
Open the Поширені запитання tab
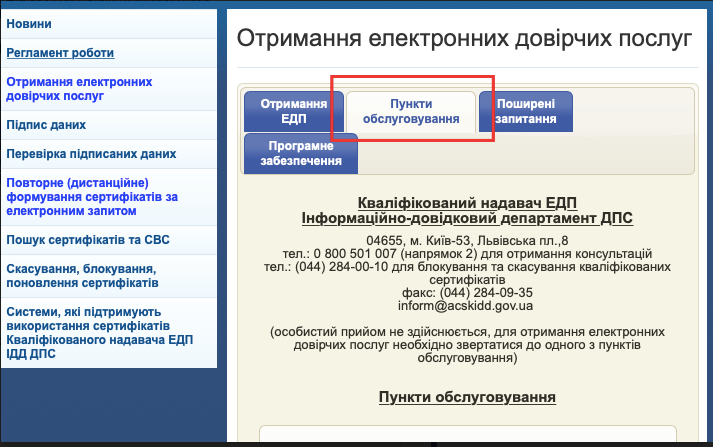[525, 111]
